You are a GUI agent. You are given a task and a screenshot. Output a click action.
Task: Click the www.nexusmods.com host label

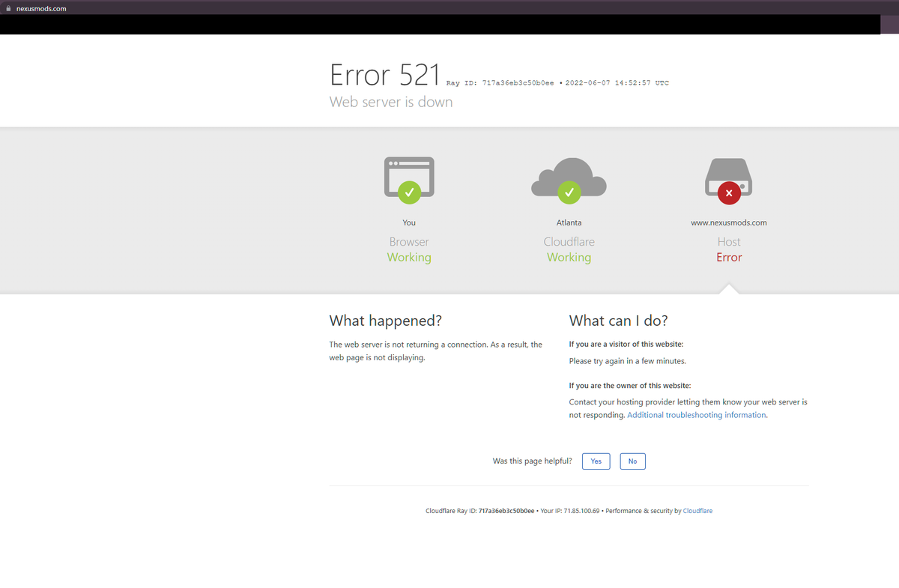(729, 222)
